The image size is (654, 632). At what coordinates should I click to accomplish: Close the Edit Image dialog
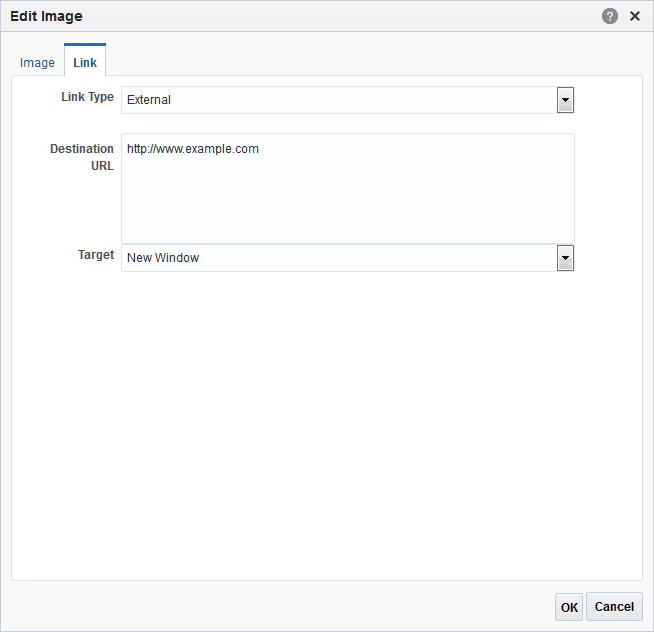(x=635, y=16)
